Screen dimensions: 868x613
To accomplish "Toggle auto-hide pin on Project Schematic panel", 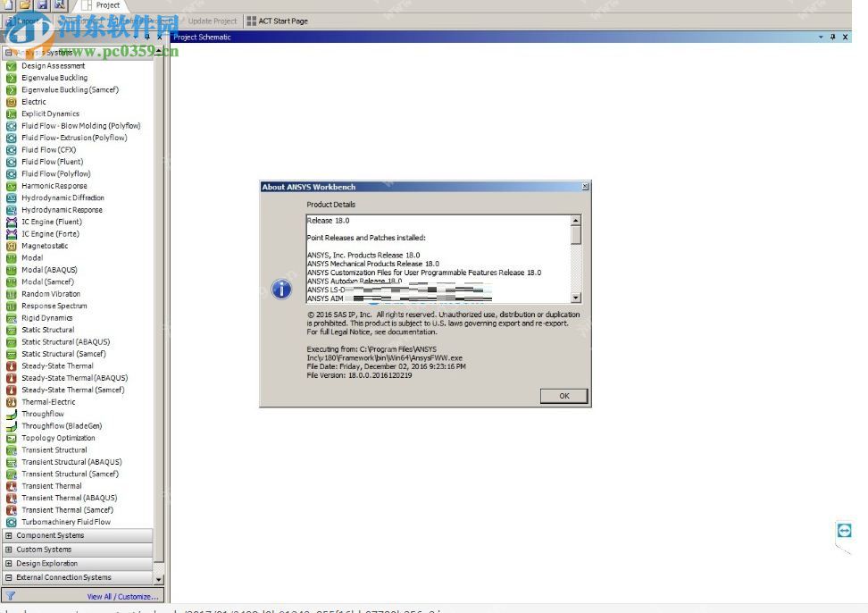I will pos(830,37).
